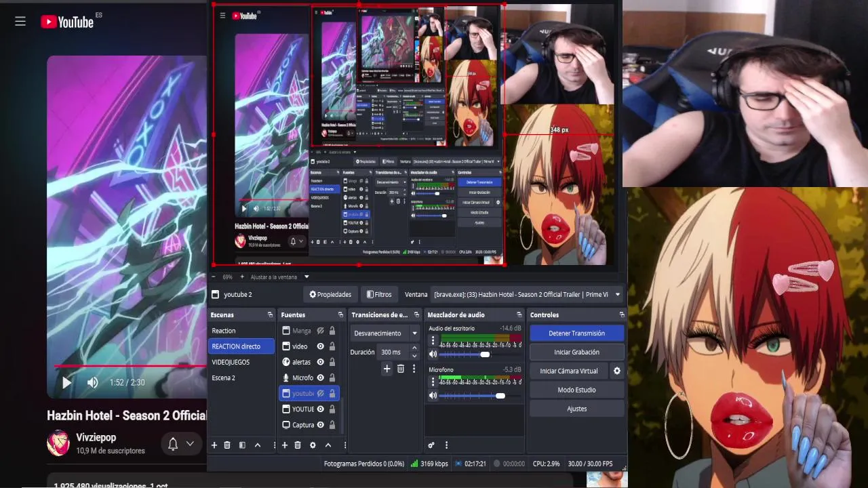This screenshot has height=488, width=868.
Task: Start virtual camera with Iniciar Cámara Virtual
Action: pos(569,371)
